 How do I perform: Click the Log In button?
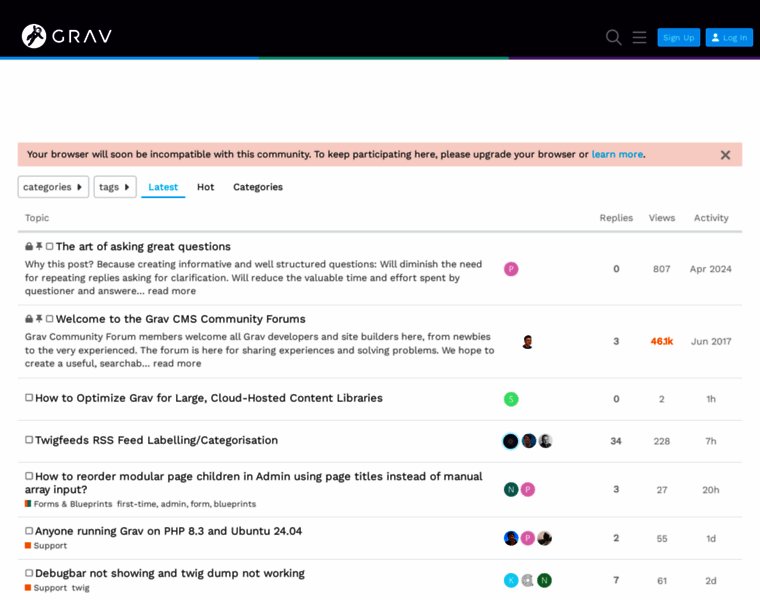(729, 37)
